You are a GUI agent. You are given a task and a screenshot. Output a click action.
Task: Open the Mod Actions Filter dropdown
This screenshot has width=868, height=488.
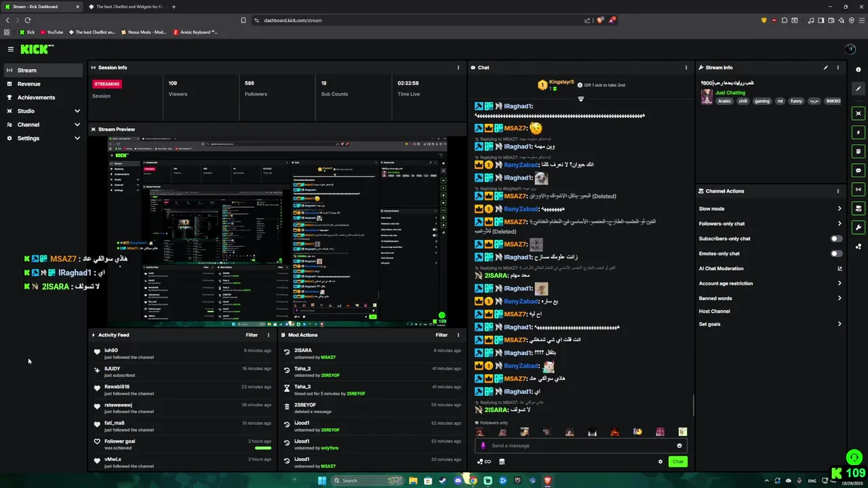pyautogui.click(x=441, y=335)
